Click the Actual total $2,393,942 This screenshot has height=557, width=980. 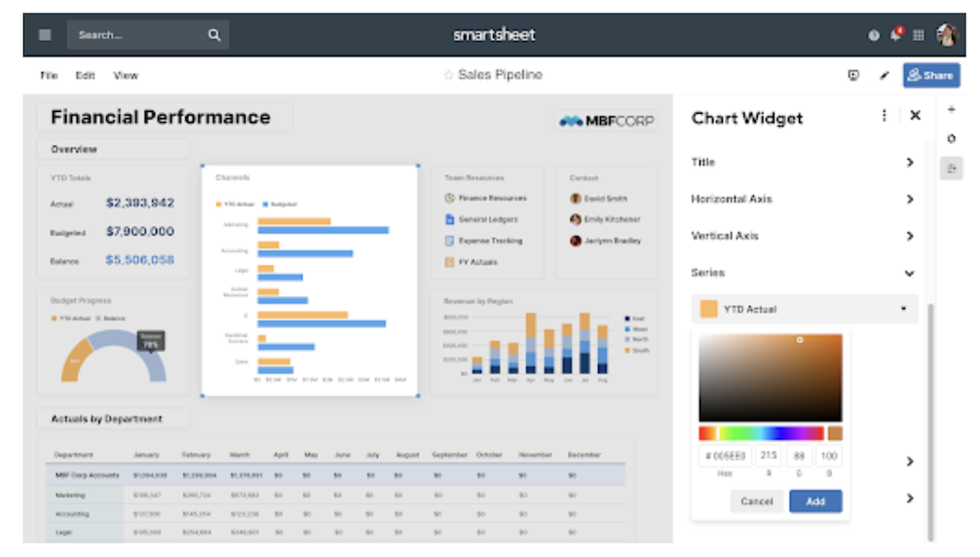tap(140, 203)
